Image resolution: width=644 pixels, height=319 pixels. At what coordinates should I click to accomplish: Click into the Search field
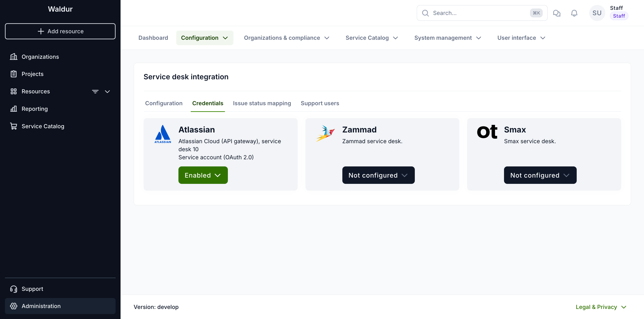pos(482,13)
